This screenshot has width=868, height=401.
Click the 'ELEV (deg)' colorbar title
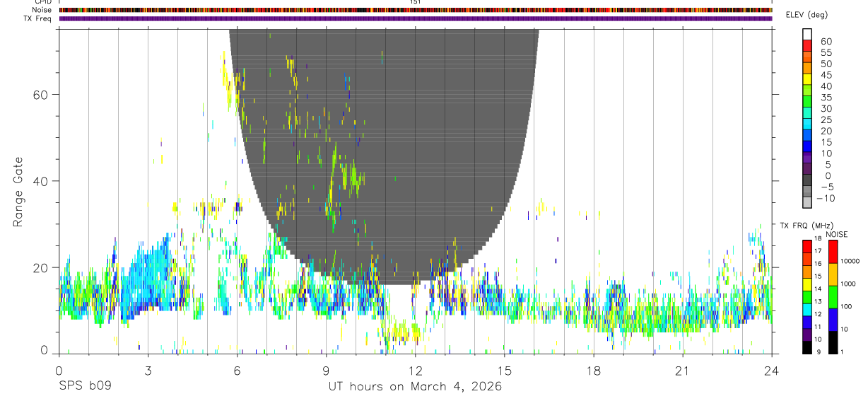807,15
